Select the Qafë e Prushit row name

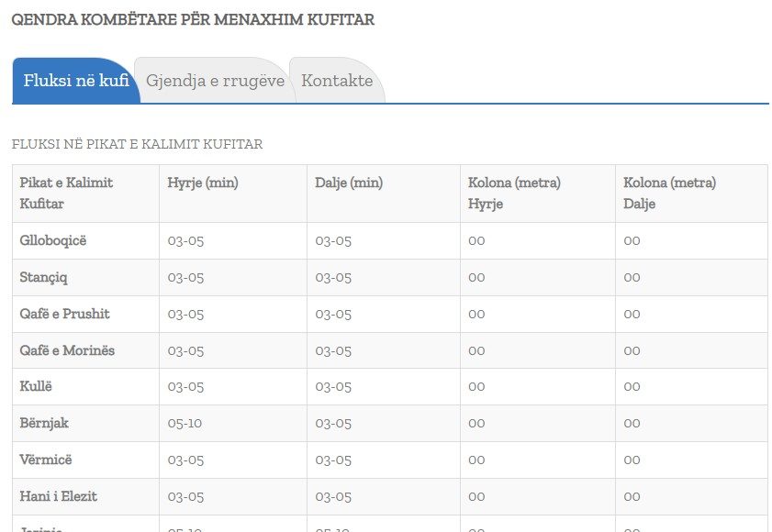[64, 314]
